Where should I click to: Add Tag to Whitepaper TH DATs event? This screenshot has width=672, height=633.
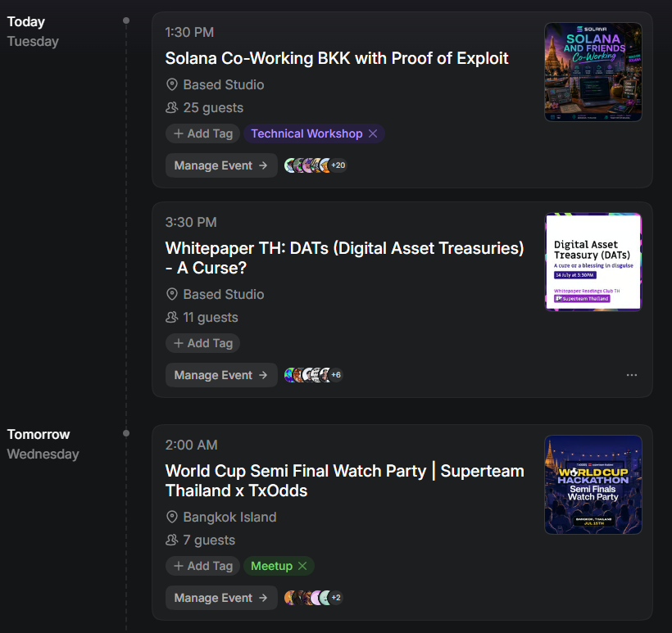tap(202, 343)
